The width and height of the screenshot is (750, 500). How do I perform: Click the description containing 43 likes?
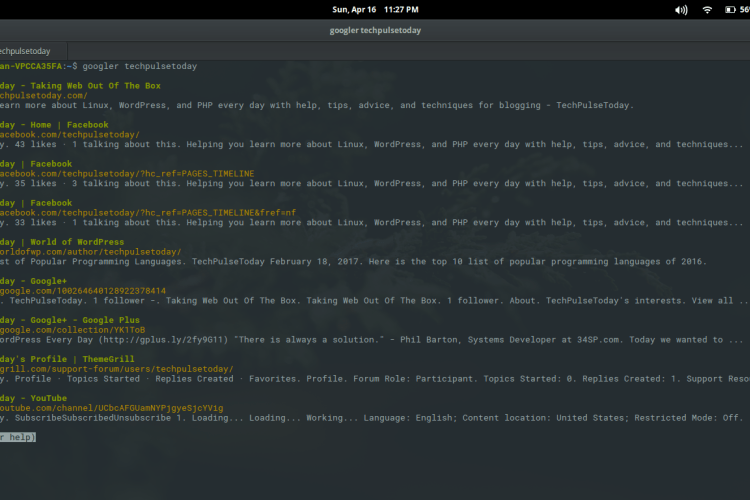(x=371, y=144)
